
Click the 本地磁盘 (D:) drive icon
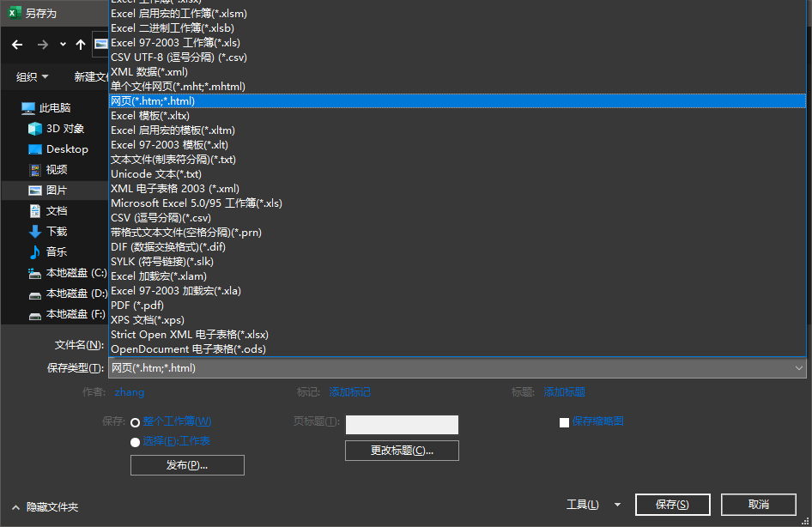[34, 295]
